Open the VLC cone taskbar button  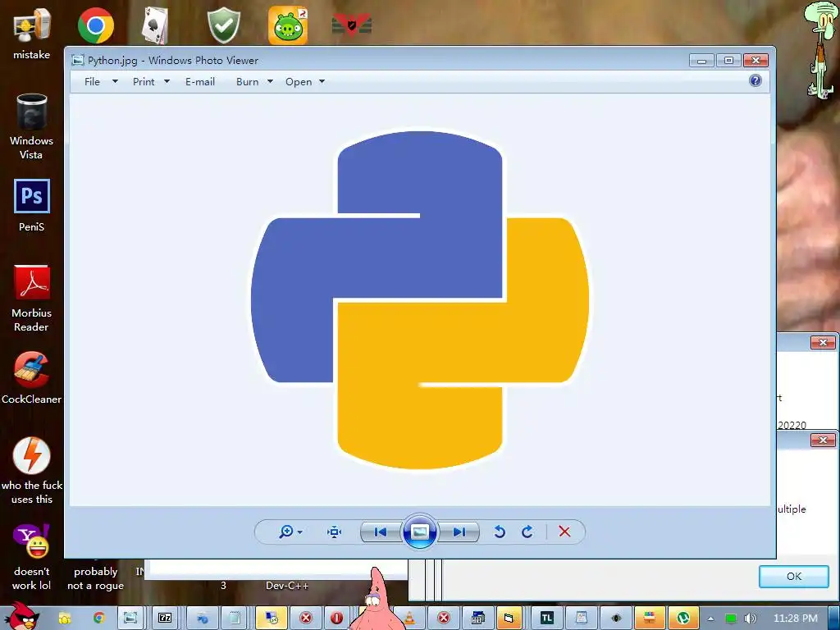(x=409, y=619)
